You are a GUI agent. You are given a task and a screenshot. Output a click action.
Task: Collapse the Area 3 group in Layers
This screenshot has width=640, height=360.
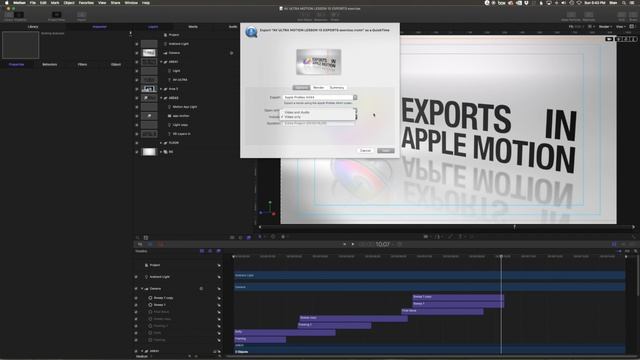161,89
